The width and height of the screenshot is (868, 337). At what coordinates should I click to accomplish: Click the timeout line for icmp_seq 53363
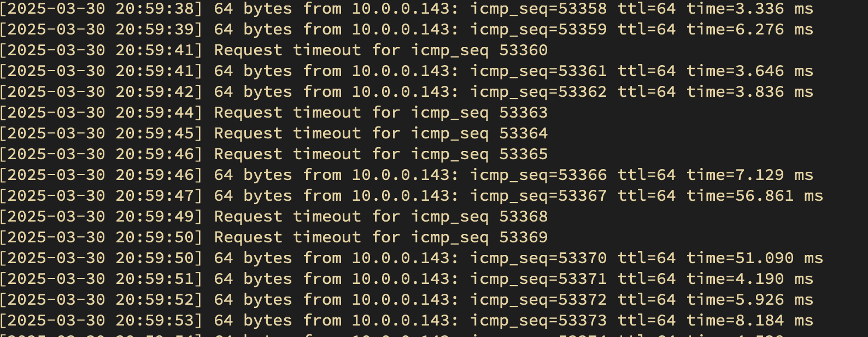tap(274, 113)
